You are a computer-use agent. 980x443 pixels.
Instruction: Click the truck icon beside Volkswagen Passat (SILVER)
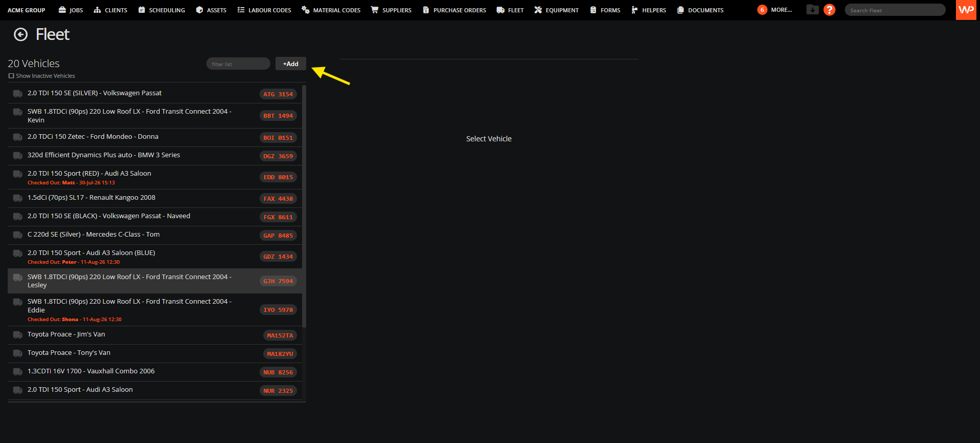[x=17, y=94]
